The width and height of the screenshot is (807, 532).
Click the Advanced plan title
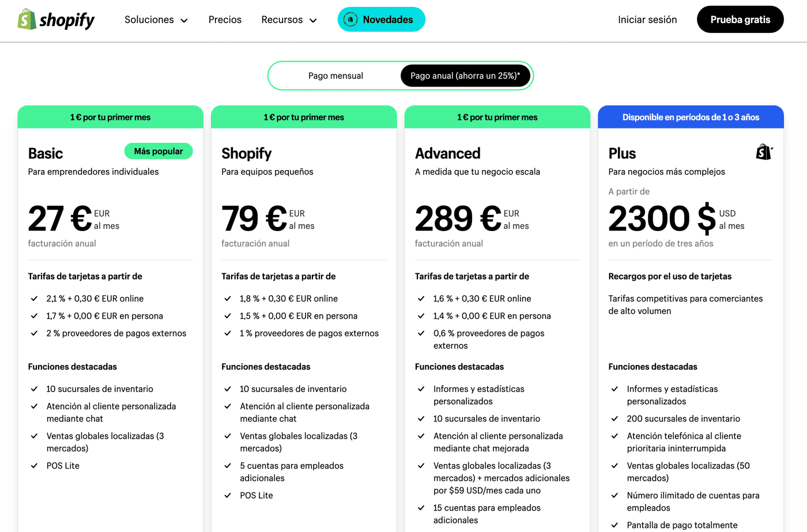pyautogui.click(x=448, y=153)
